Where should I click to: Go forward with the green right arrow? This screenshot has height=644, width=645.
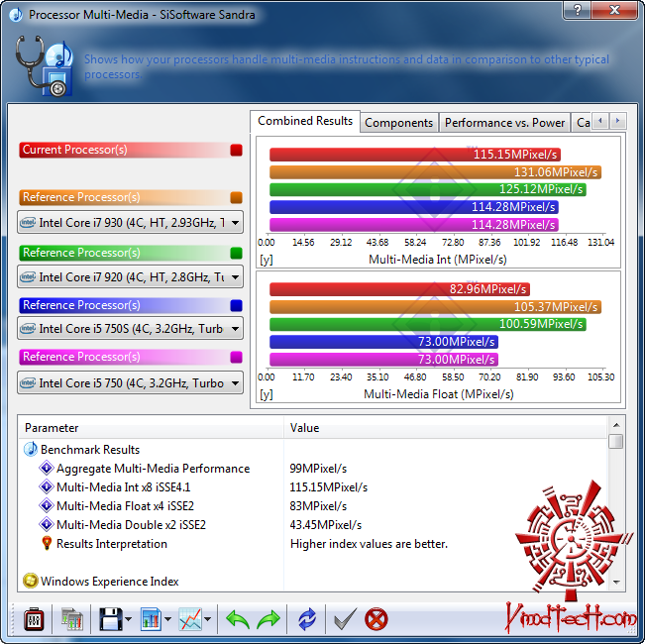tap(269, 619)
